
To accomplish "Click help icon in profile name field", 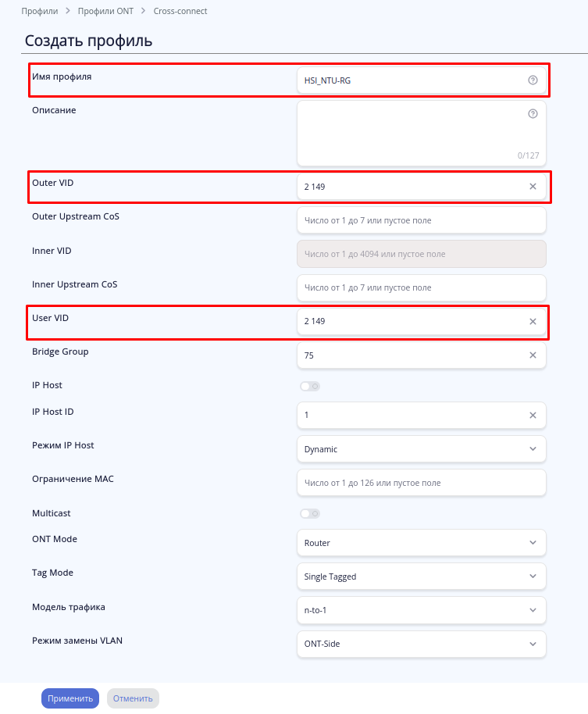I will click(x=533, y=80).
